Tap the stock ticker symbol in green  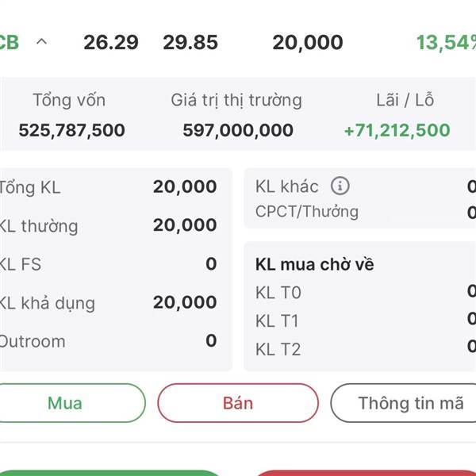click(9, 42)
